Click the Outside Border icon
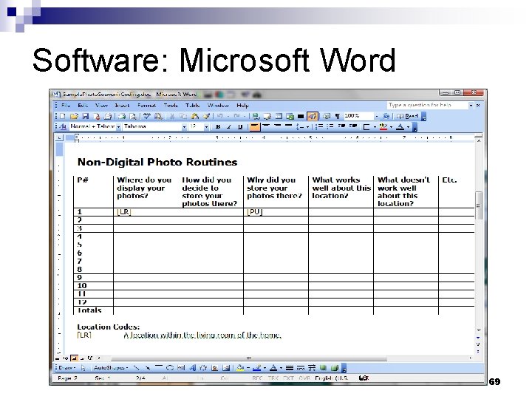The image size is (532, 399). (x=366, y=127)
